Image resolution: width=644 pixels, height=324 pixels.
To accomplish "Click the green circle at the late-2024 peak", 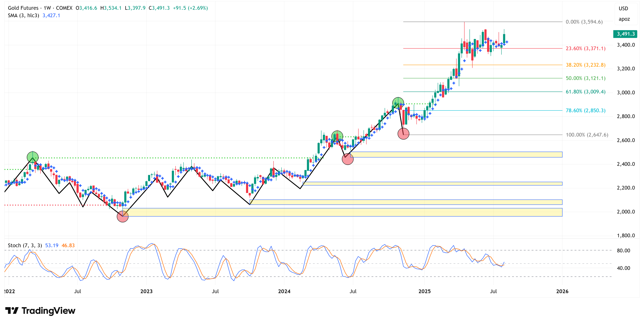I will coord(398,103).
